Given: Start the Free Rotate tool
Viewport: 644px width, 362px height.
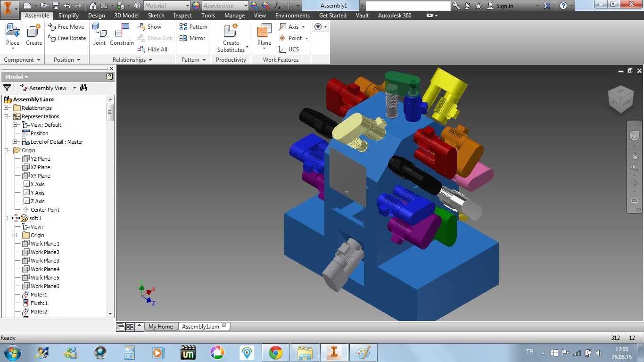Looking at the screenshot, I should (67, 38).
